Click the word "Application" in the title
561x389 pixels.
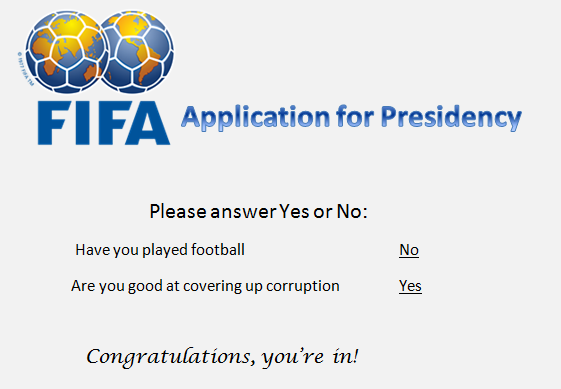click(x=255, y=118)
